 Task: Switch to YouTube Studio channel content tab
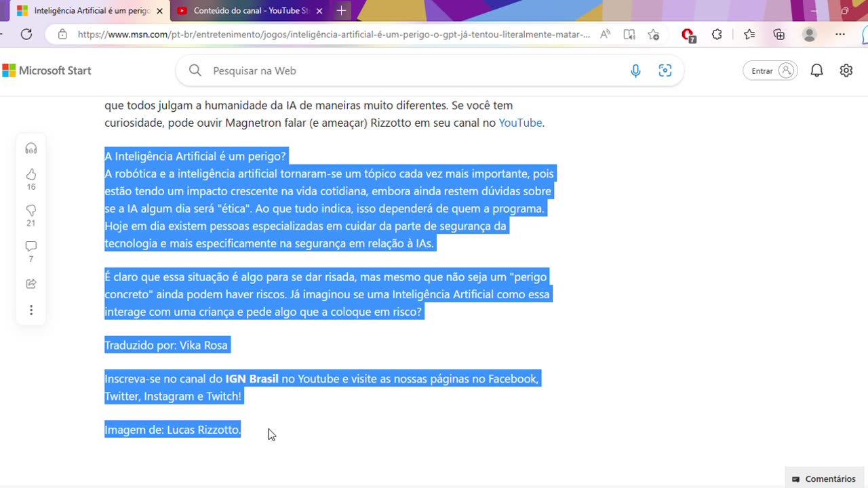point(251,11)
